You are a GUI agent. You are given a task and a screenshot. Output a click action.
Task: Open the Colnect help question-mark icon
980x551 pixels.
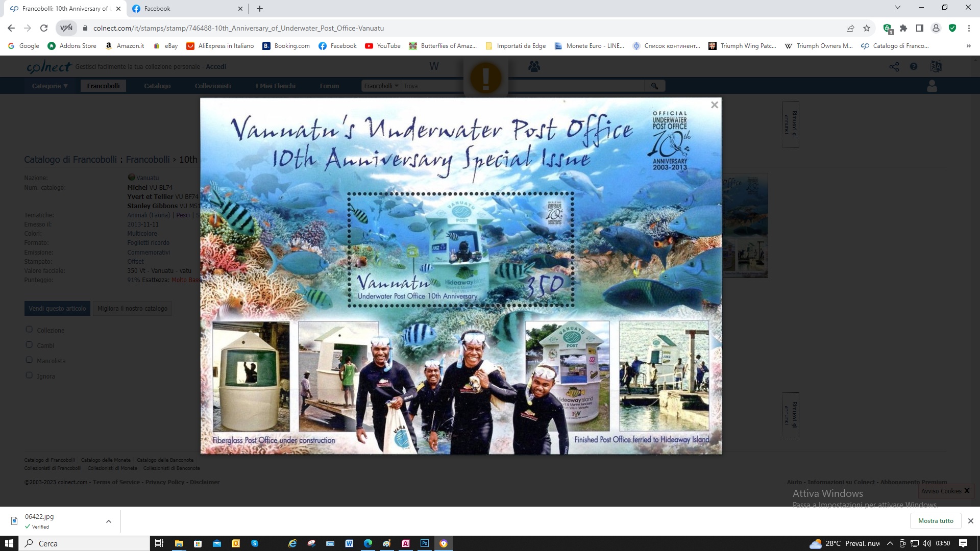click(x=914, y=66)
